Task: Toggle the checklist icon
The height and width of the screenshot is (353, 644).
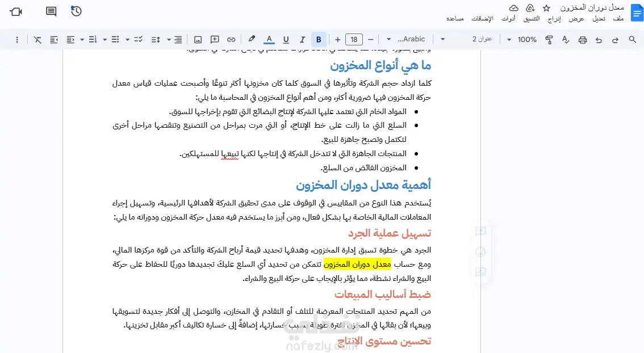Action: click(139, 39)
